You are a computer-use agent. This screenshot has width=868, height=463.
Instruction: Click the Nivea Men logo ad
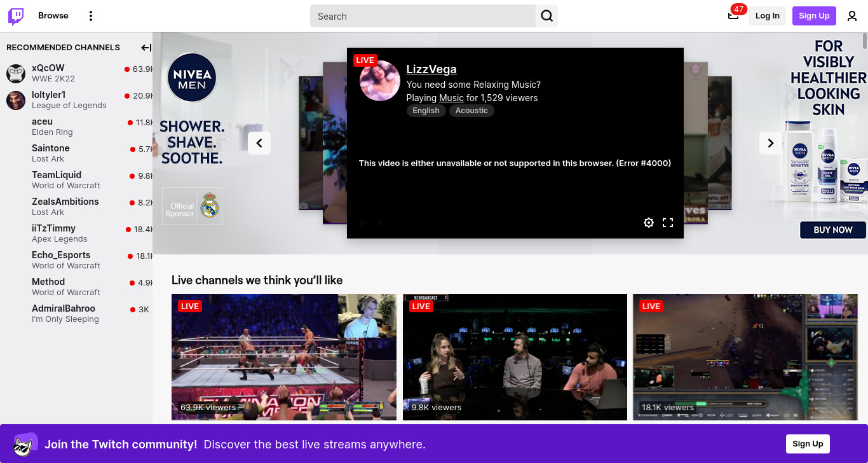[x=192, y=79]
